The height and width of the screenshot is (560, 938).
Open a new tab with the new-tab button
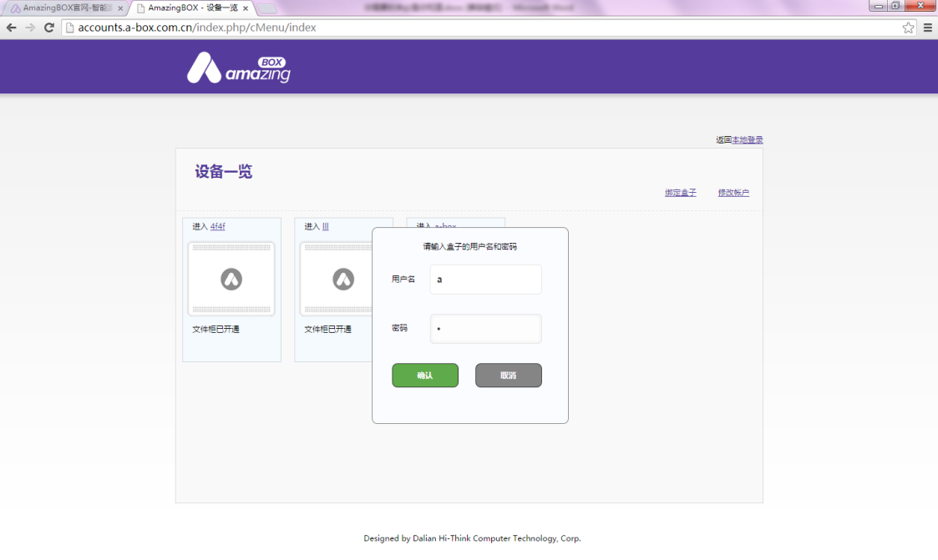[266, 8]
